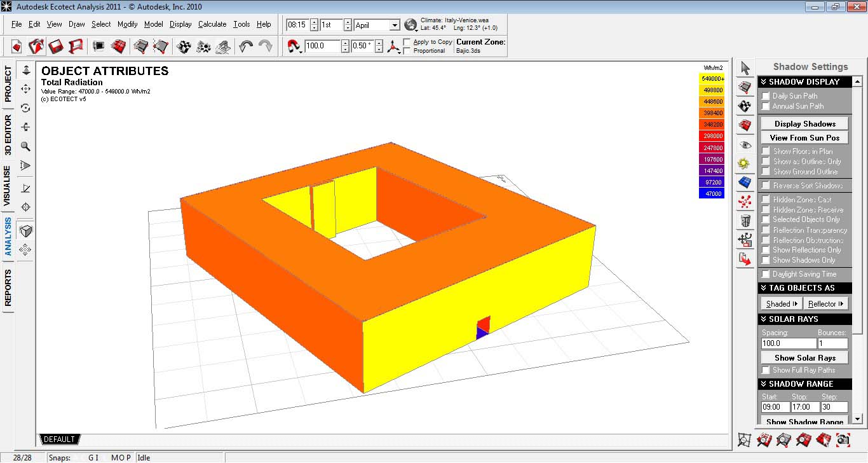The width and height of the screenshot is (868, 463).
Task: Click the Save floppy-disk toolbar icon
Action: tap(57, 46)
